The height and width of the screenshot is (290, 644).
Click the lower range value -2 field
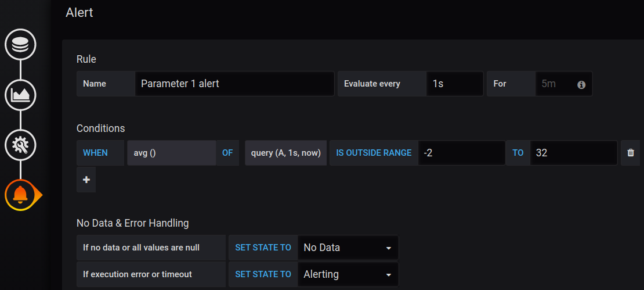[x=462, y=153]
